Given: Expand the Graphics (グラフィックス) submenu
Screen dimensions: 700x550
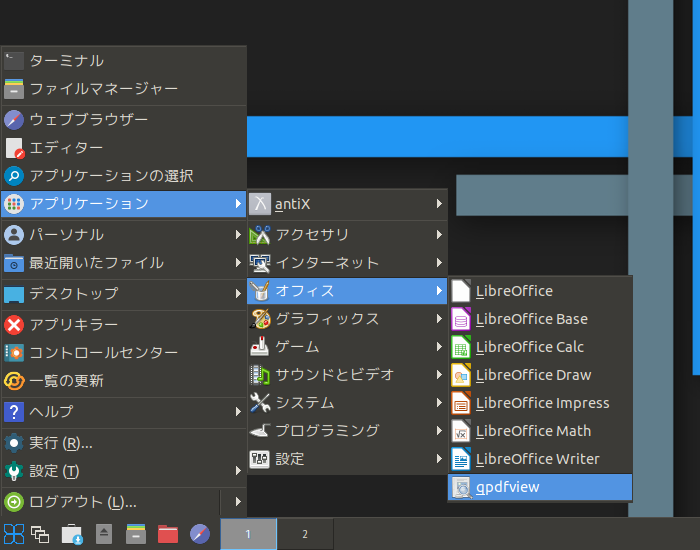Looking at the screenshot, I should (347, 319).
